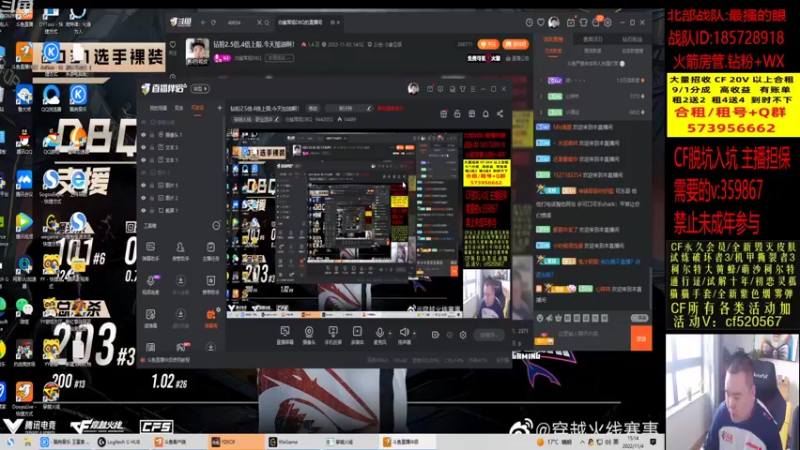Show the hidden 图片3 source
This screenshot has width=800, height=450.
point(143,172)
